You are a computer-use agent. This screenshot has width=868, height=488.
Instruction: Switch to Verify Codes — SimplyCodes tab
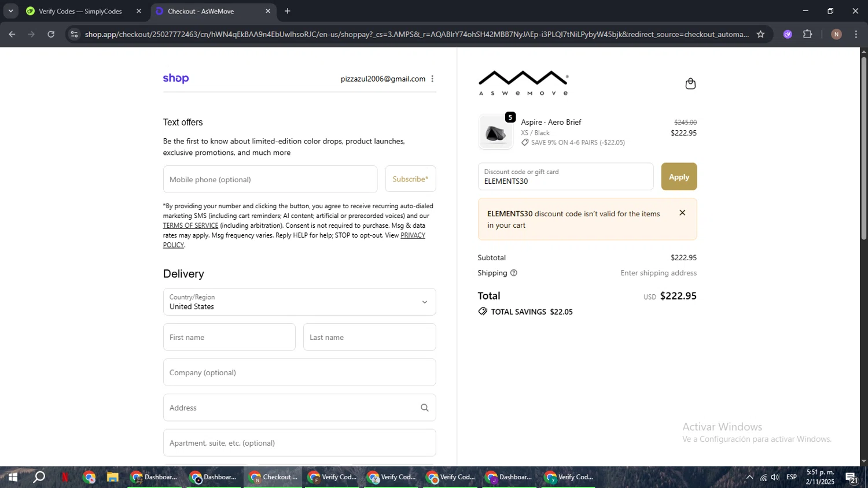point(80,11)
